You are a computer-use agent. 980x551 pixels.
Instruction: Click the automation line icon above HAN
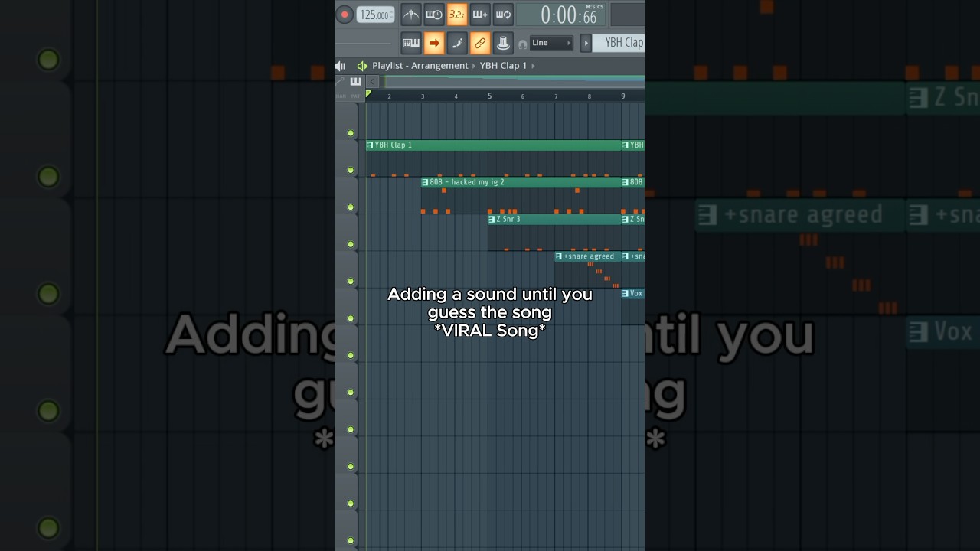(341, 82)
